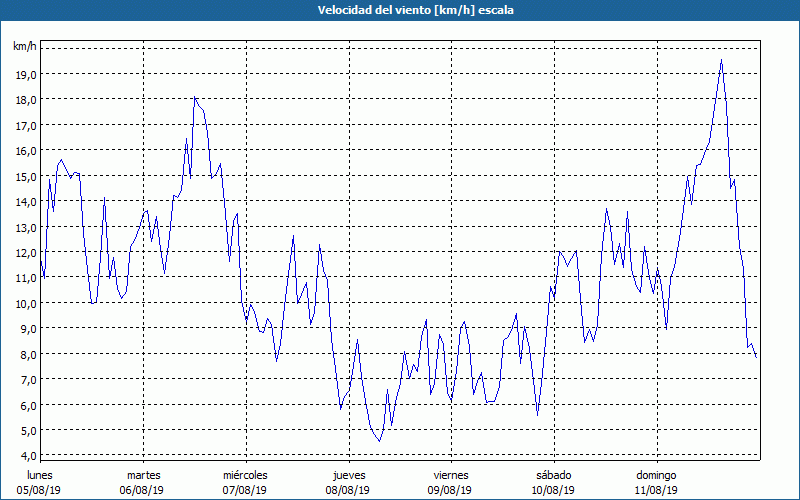
Task: Click the chart title 'Velocidad del viento [km/h] escala'
Action: pyautogui.click(x=415, y=10)
